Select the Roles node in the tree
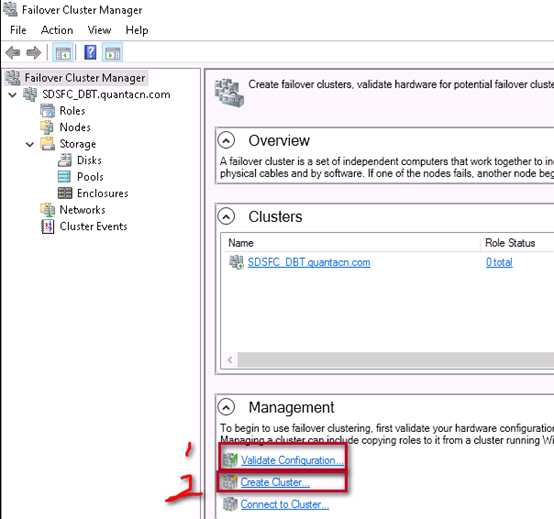 pyautogui.click(x=72, y=111)
